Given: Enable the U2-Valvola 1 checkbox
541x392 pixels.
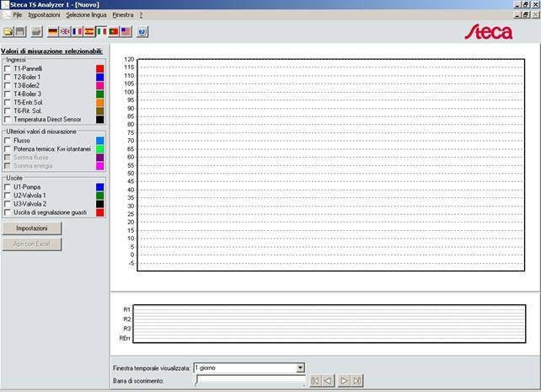Looking at the screenshot, I should tap(8, 196).
